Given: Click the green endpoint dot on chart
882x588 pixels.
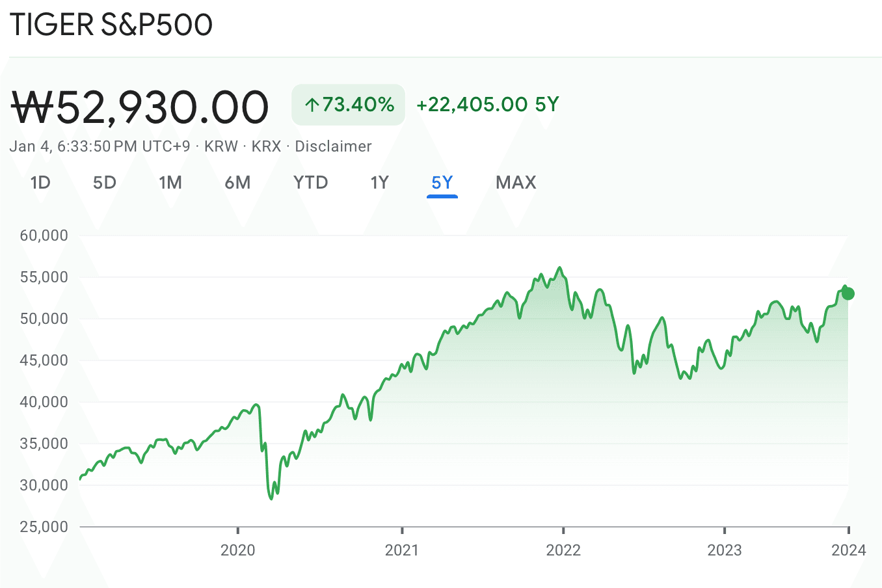Looking at the screenshot, I should click(x=848, y=294).
